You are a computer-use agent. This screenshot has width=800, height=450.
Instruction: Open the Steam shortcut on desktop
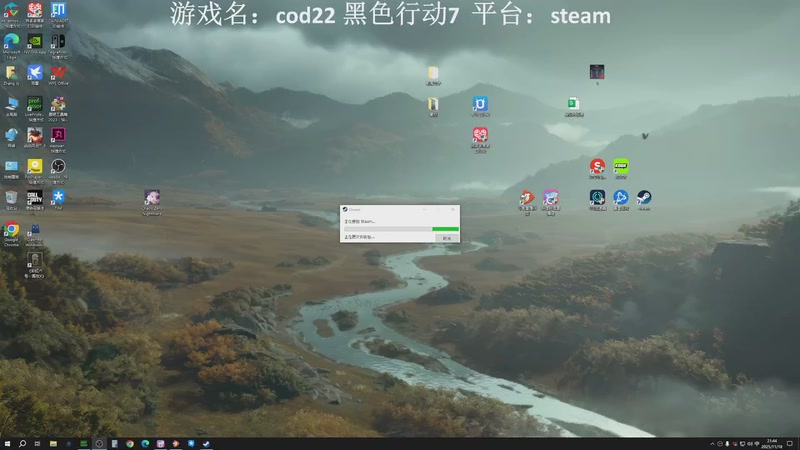(644, 197)
